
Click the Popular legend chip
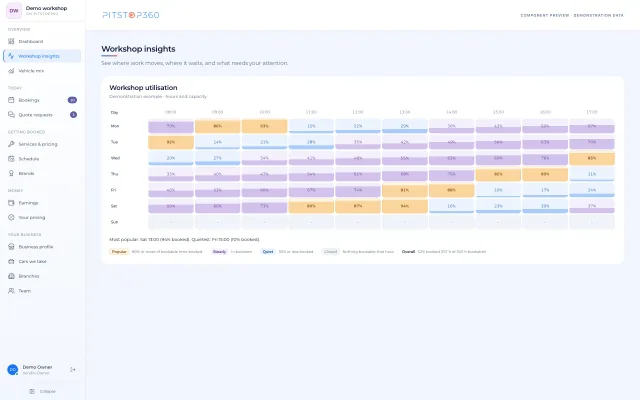tap(119, 252)
